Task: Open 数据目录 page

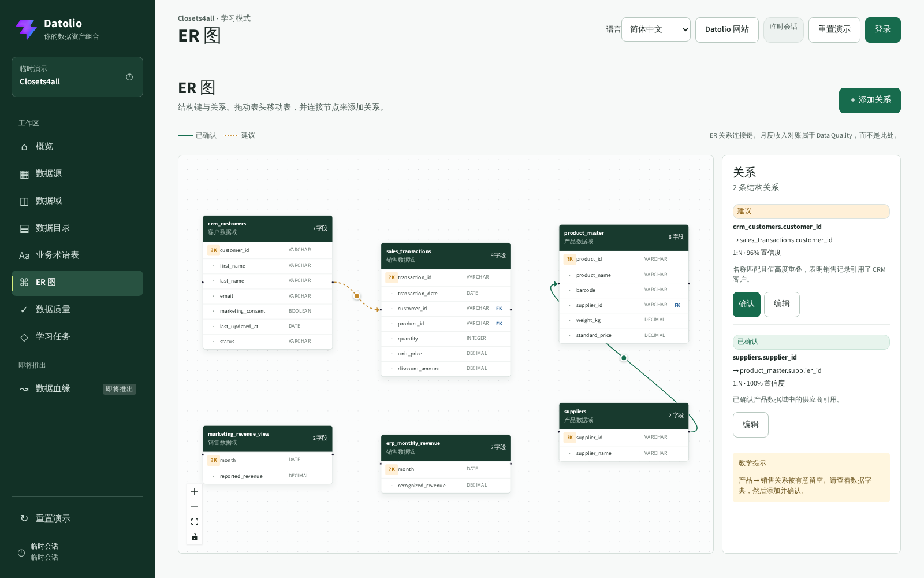Action: point(77,228)
